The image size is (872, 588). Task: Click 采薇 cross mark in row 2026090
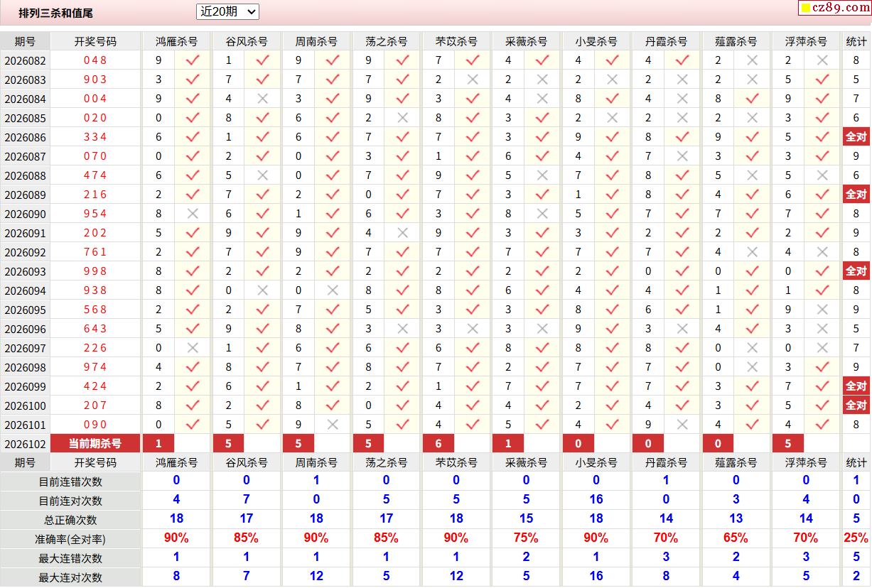(x=542, y=214)
